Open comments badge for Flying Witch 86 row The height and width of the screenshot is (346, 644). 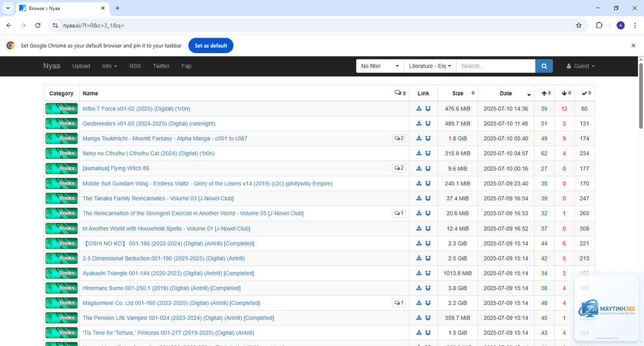(x=399, y=168)
